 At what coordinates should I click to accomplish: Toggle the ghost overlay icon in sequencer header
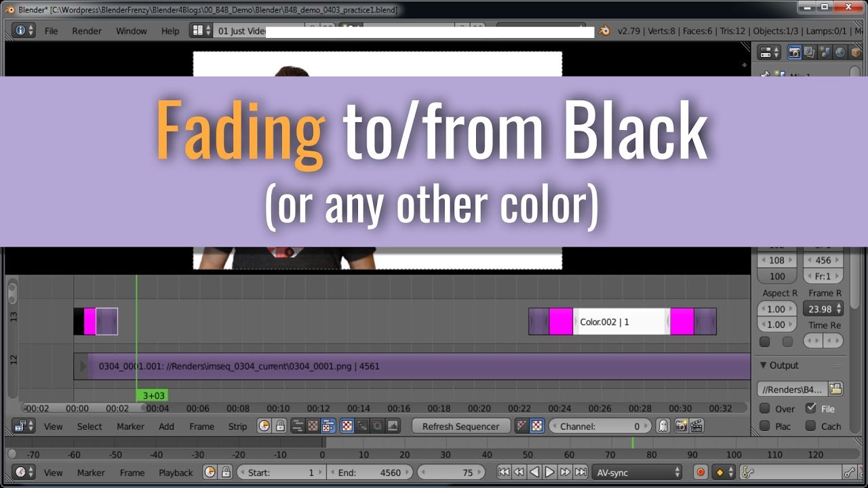click(663, 426)
